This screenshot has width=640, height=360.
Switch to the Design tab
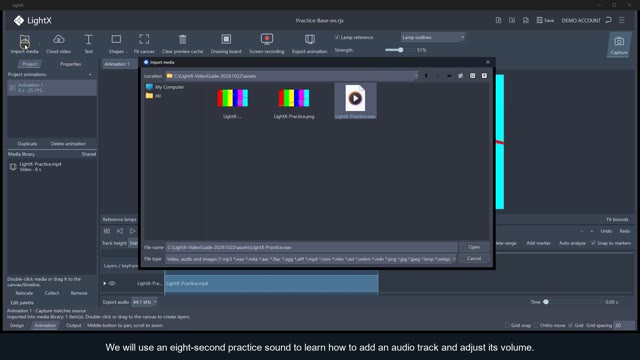[x=17, y=325]
